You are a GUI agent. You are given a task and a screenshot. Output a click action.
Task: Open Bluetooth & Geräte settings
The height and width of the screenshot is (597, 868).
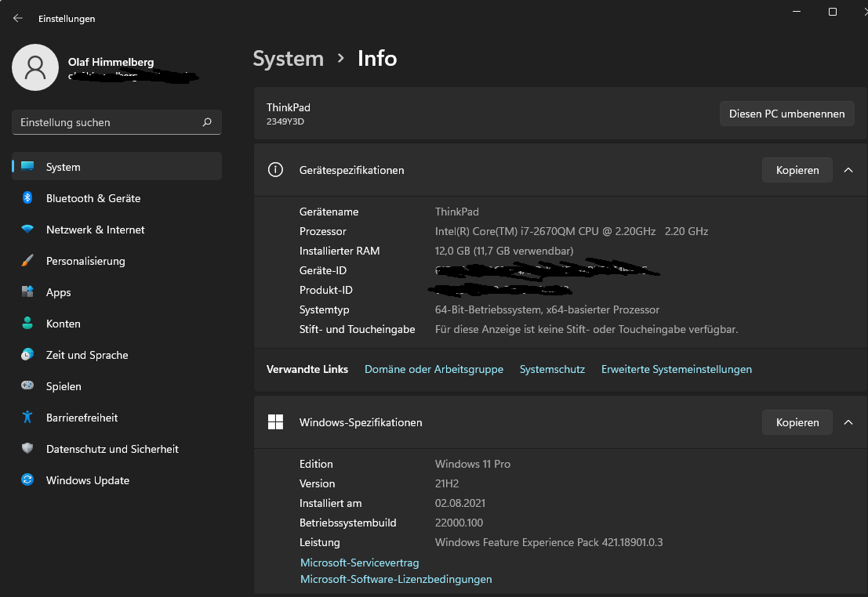tap(117, 198)
